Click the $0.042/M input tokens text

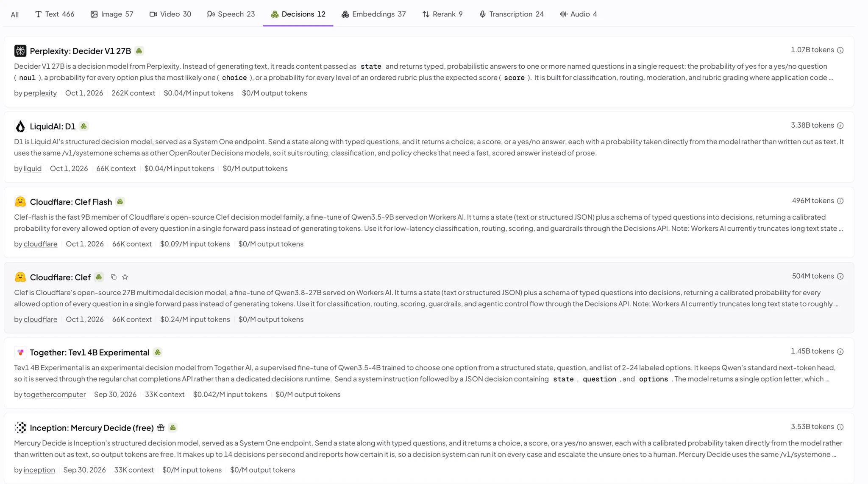pos(230,395)
